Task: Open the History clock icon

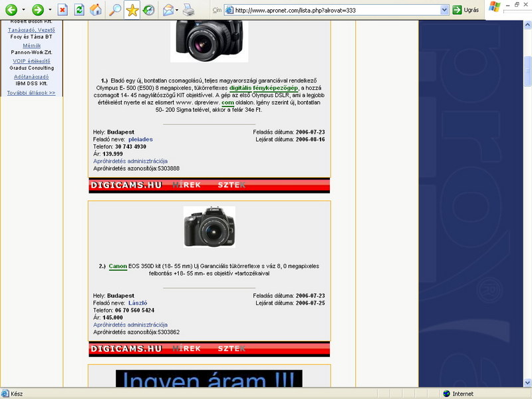Action: 149,10
